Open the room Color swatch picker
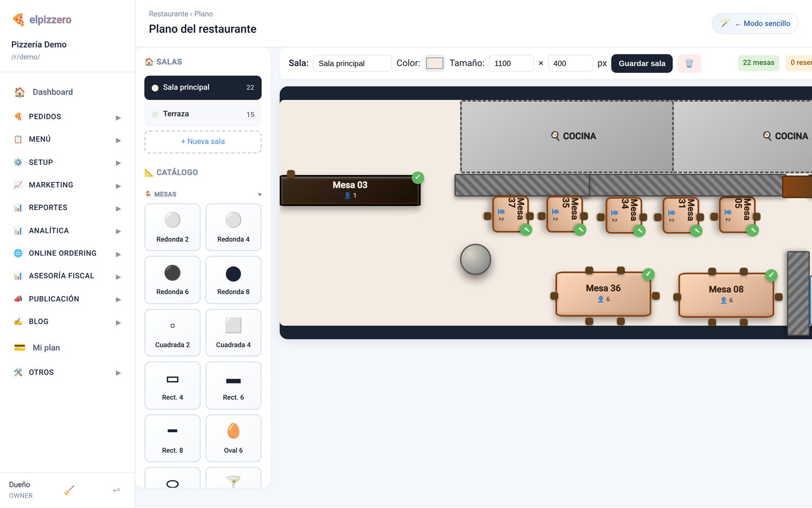The image size is (812, 508). point(434,63)
